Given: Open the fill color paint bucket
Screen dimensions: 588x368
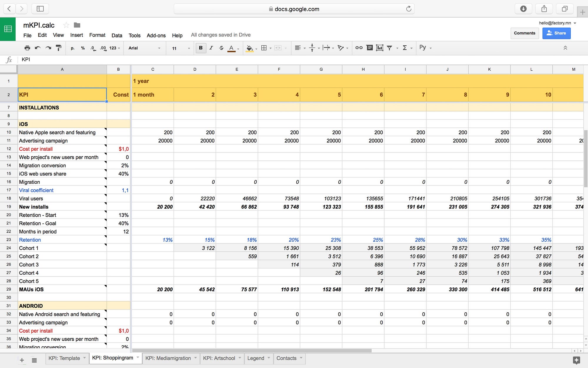Looking at the screenshot, I should coord(249,48).
